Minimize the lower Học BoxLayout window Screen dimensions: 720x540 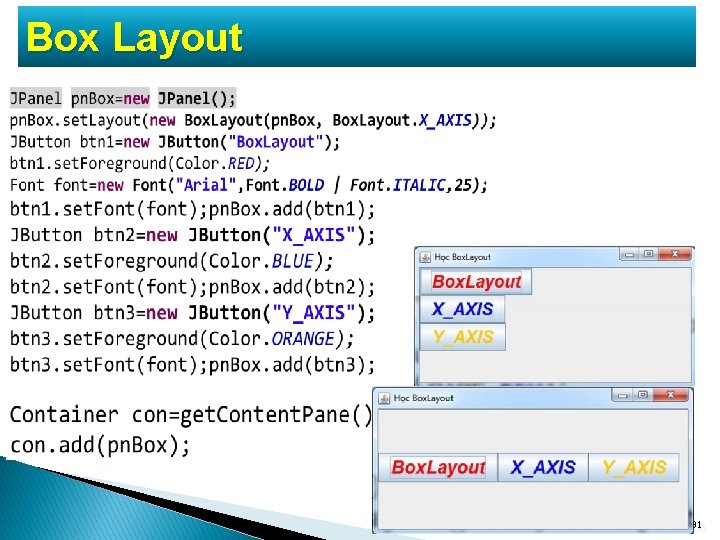[x=622, y=395]
